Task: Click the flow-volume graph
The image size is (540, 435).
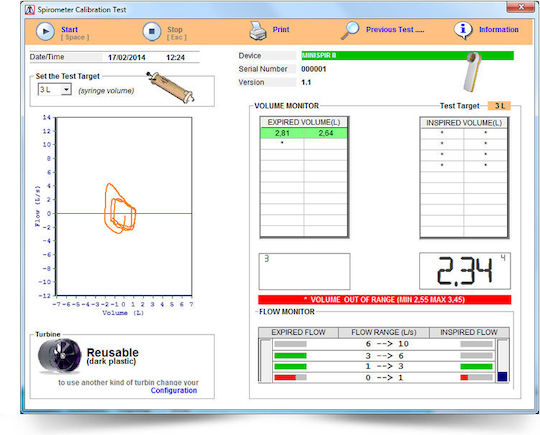Action: 124,206
